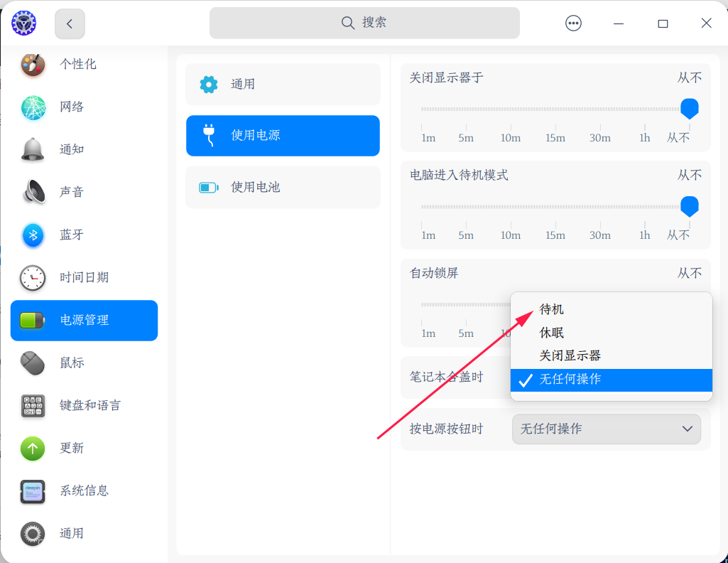The image size is (728, 563).
Task: Click the Bluetooth (蓝牙) icon
Action: point(33,235)
